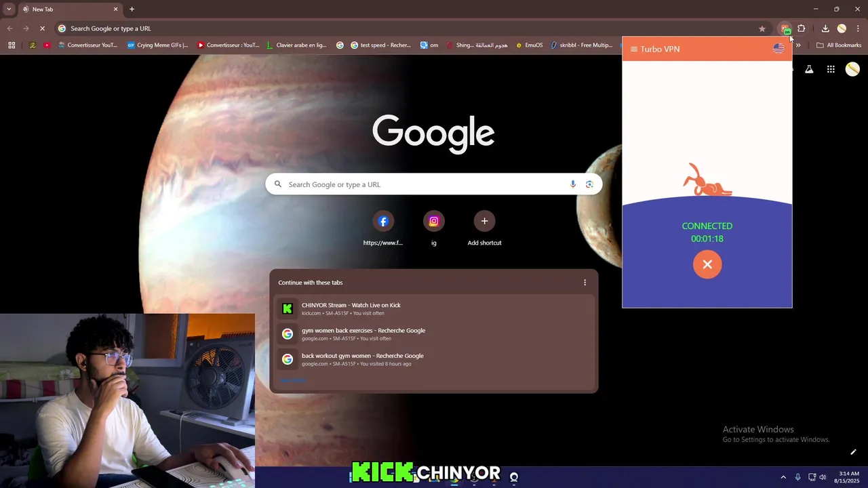Open the volume speaker icon in the tray

pyautogui.click(x=823, y=477)
